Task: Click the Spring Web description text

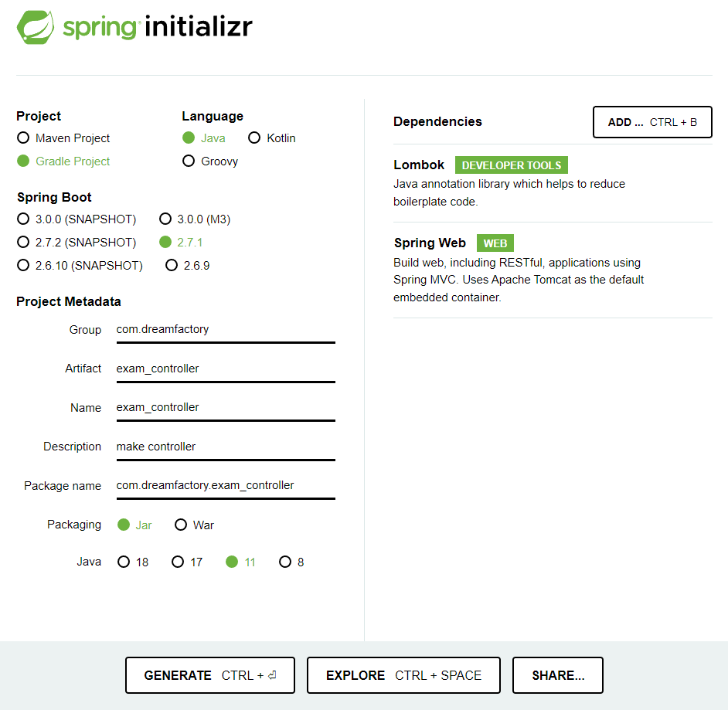Action: 519,280
